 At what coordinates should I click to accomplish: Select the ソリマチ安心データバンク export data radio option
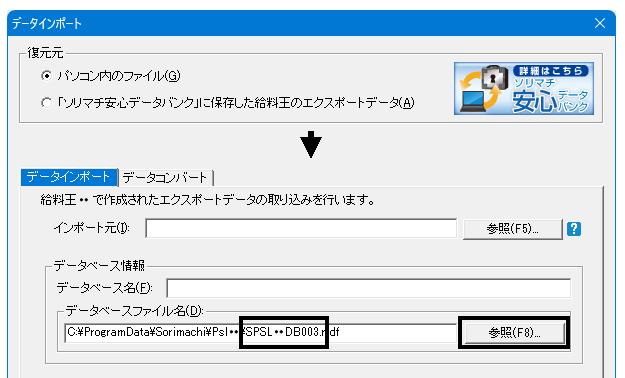point(46,103)
